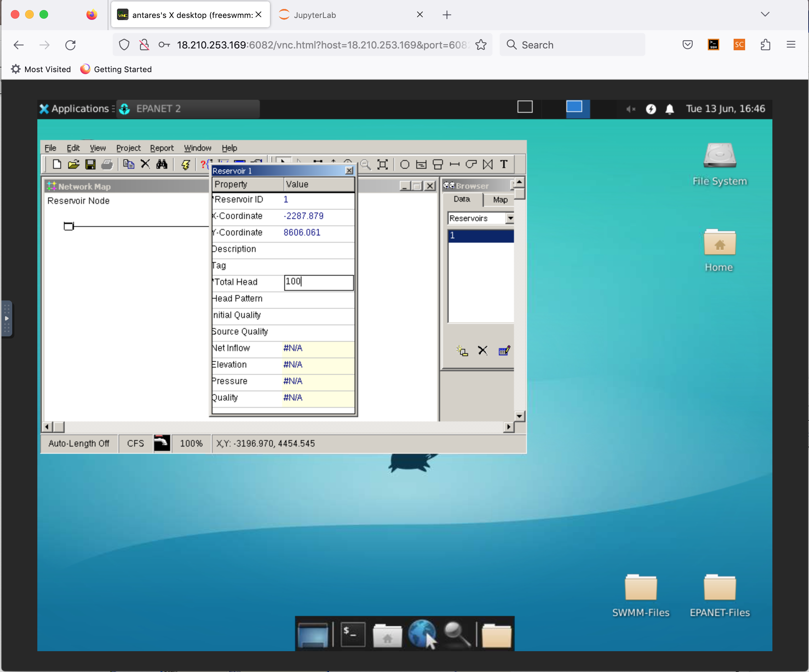Copy selection to clipboard
Viewport: 809px width, 672px height.
coord(128,164)
